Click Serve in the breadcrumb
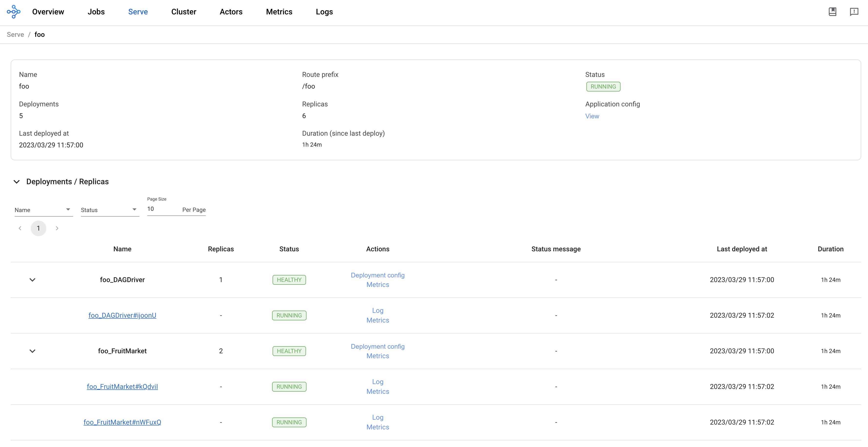 click(x=15, y=34)
